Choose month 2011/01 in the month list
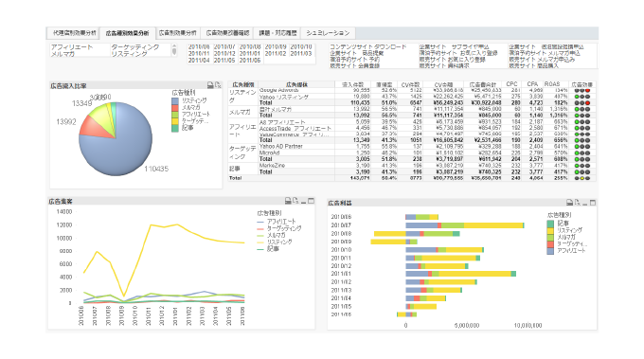Viewport: 644px width, 359px height. [x=250, y=53]
